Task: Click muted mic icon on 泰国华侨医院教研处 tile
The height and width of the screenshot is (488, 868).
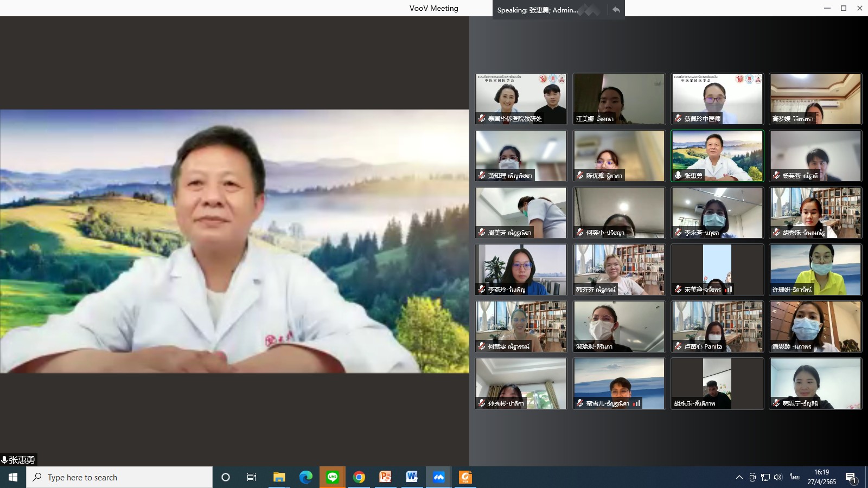Action: pos(482,118)
